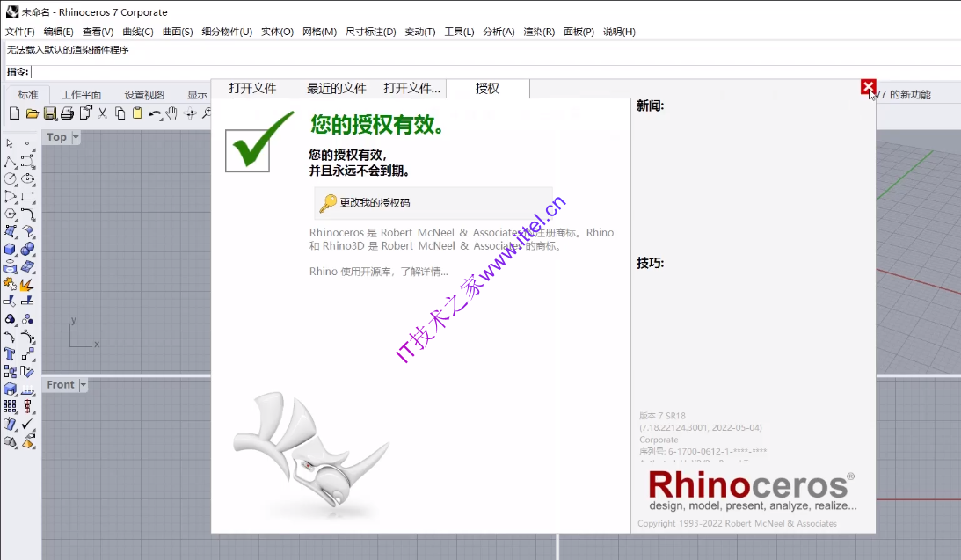Screen dimensions: 961x560
Task: Select the 打开文件... dialog tab
Action: coord(411,88)
